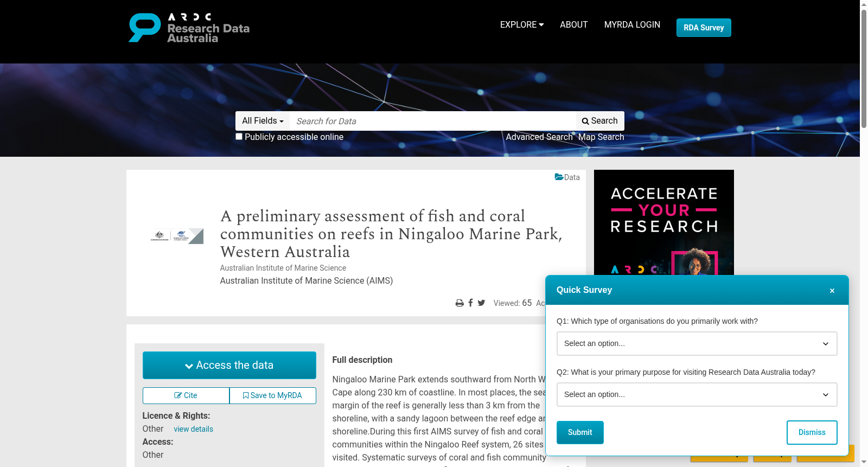Save record to MyRDA
This screenshot has width=868, height=467.
[273, 395]
